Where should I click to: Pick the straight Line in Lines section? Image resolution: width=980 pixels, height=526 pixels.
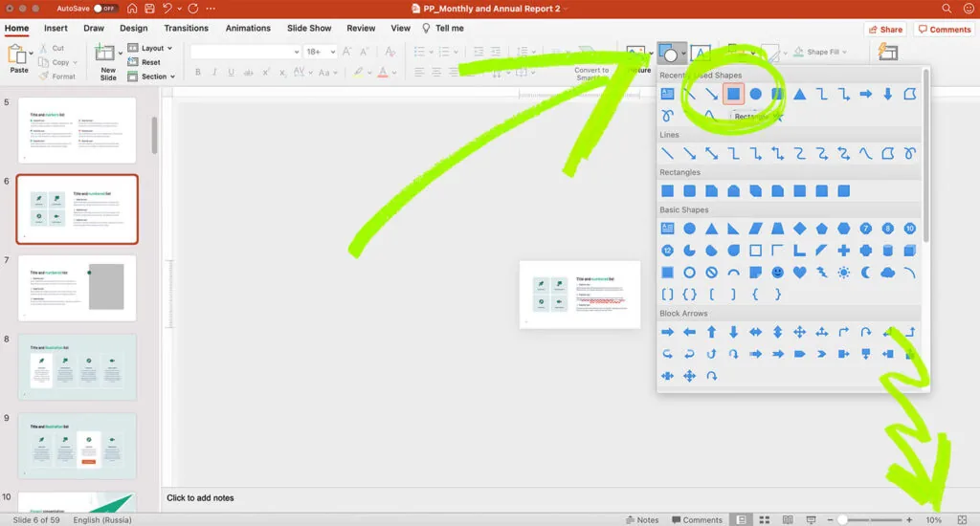[x=667, y=154]
